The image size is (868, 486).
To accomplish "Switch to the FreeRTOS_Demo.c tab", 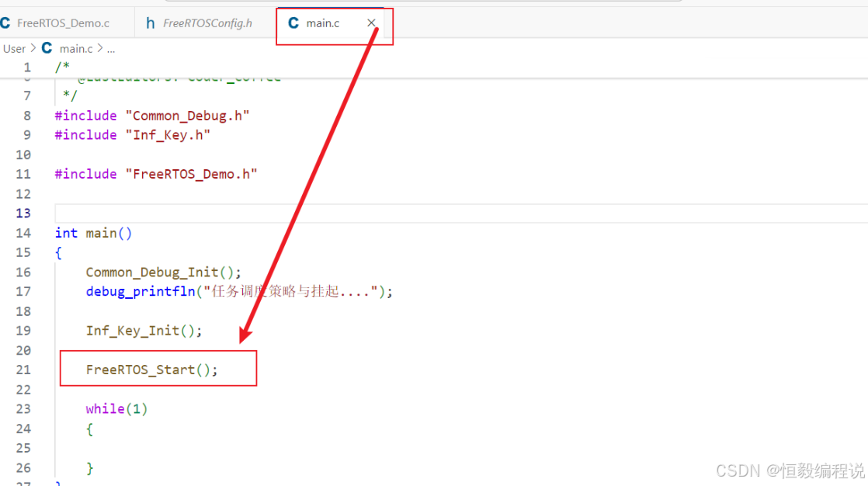I will 63,23.
